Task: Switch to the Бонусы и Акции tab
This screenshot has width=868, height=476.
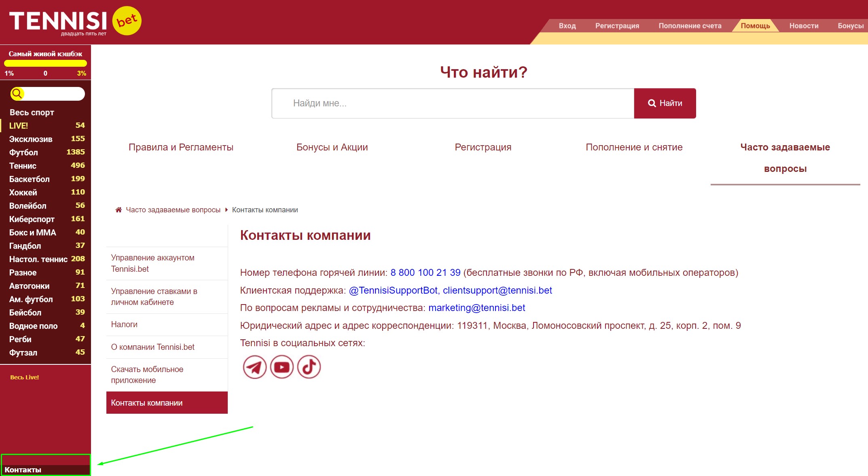Action: 332,147
